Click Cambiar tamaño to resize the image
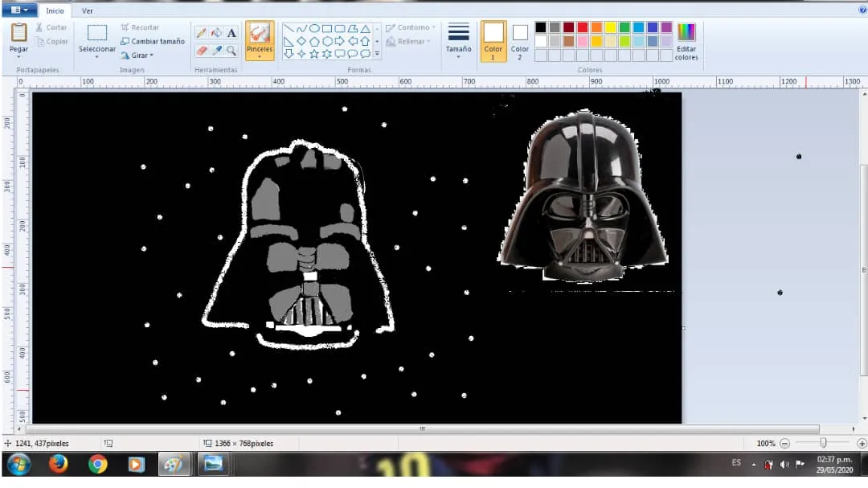 (152, 42)
